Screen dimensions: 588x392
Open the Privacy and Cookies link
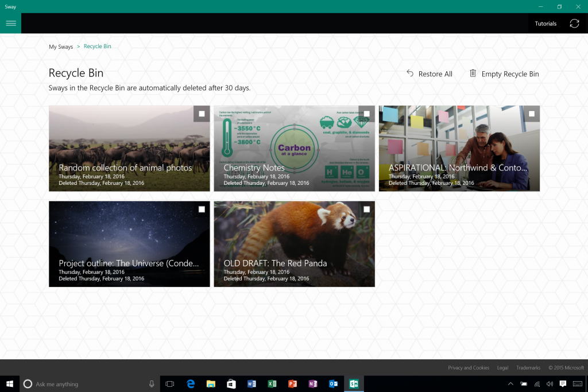pyautogui.click(x=469, y=368)
